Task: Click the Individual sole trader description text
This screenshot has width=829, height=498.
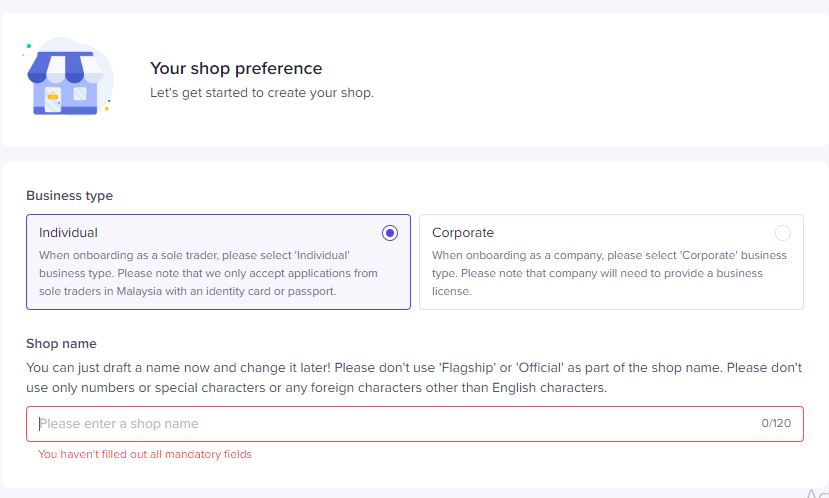Action: click(x=208, y=273)
